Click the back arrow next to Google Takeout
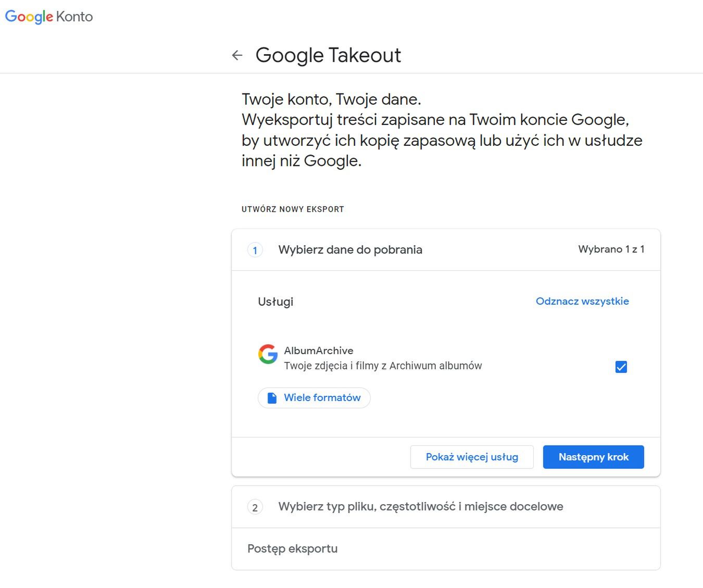 click(237, 55)
